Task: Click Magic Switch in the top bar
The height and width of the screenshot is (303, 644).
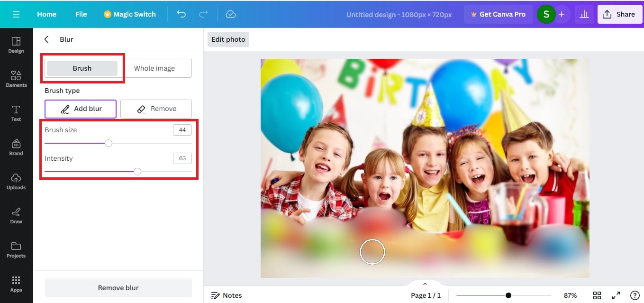Action: click(130, 14)
